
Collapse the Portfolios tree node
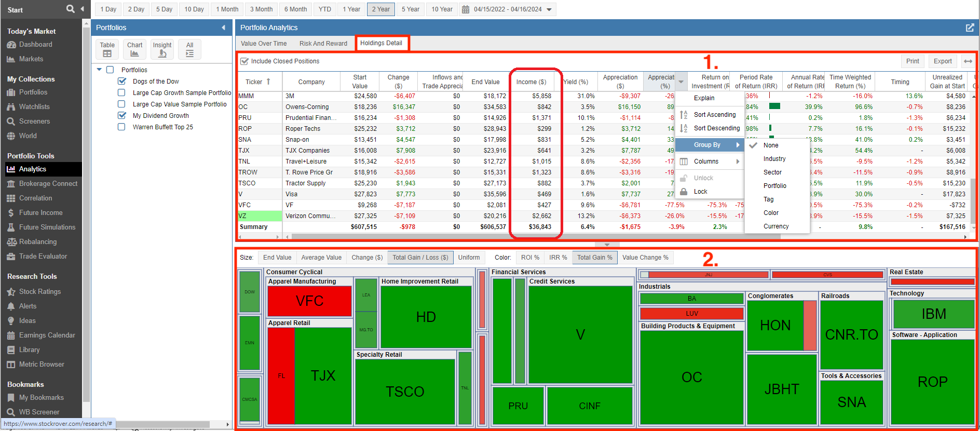point(99,70)
